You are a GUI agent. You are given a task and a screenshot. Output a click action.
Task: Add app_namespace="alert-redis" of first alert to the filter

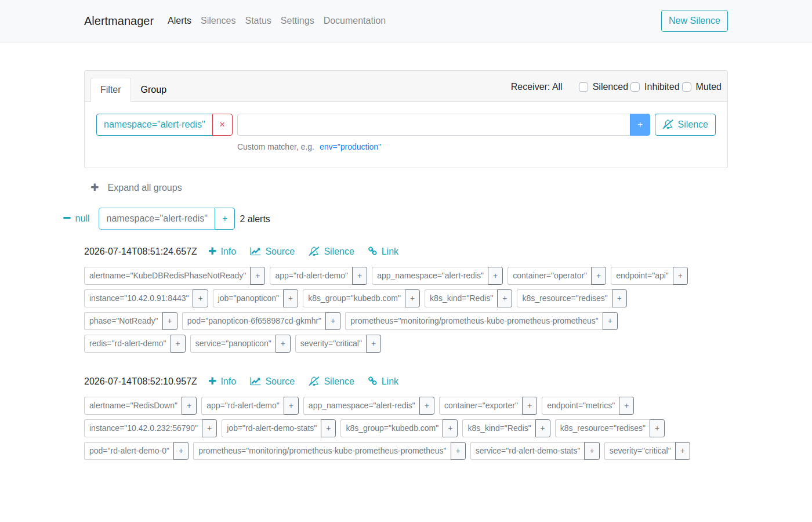pyautogui.click(x=495, y=275)
